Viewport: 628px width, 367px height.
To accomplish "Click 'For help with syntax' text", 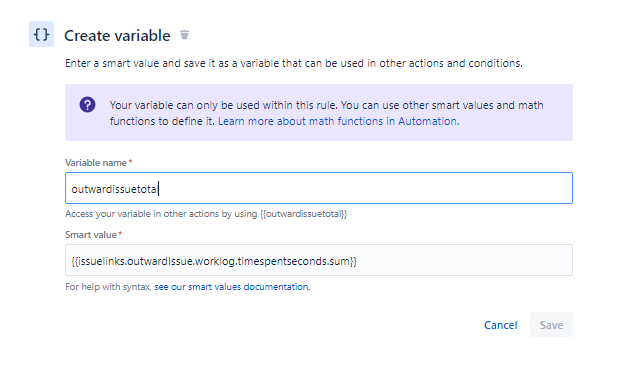I will pos(108,287).
